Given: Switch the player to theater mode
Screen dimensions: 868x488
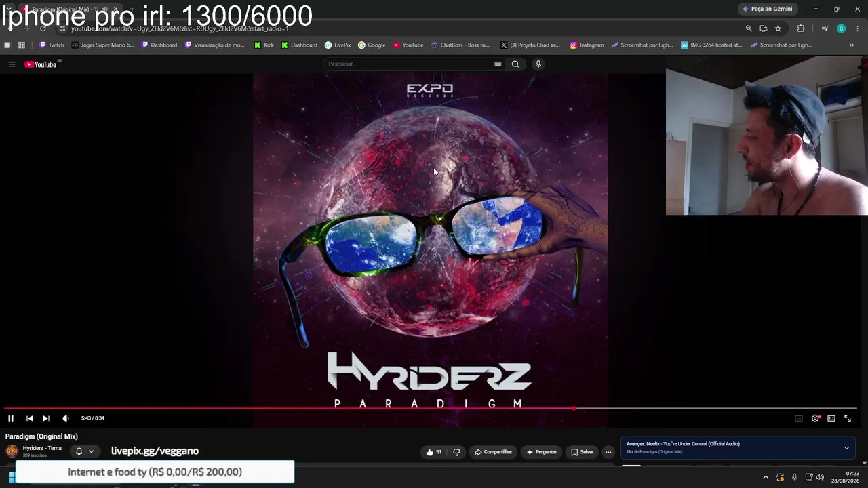Looking at the screenshot, I should (831, 418).
